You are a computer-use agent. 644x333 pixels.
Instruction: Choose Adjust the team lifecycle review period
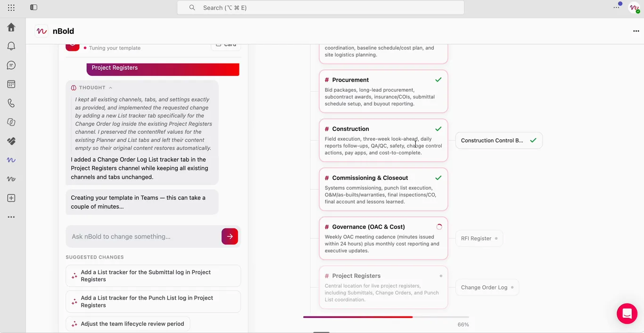pos(128,324)
